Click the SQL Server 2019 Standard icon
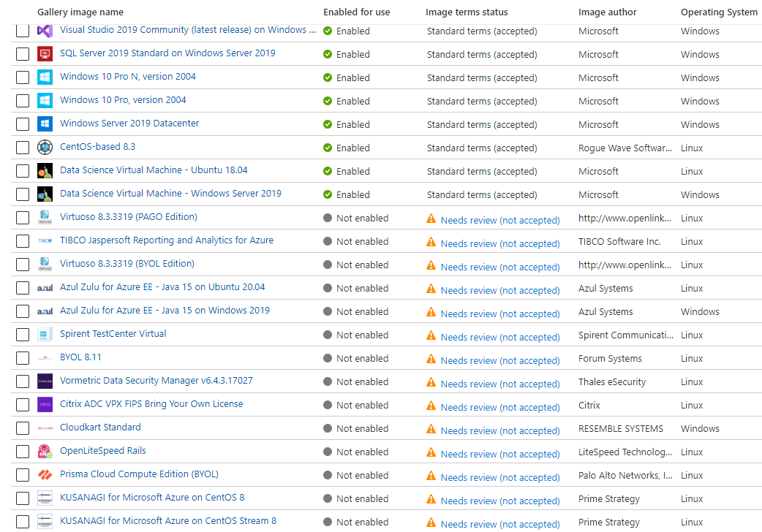The height and width of the screenshot is (532, 762). (x=45, y=54)
